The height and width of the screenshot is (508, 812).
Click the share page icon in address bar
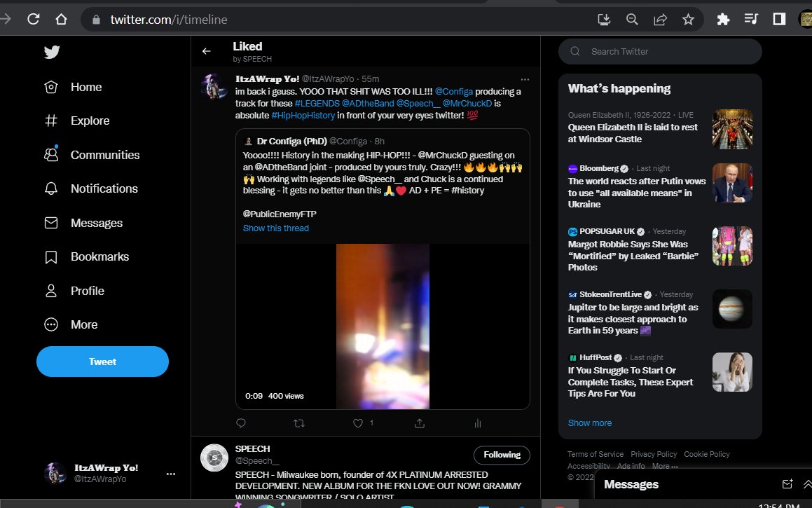coord(660,20)
